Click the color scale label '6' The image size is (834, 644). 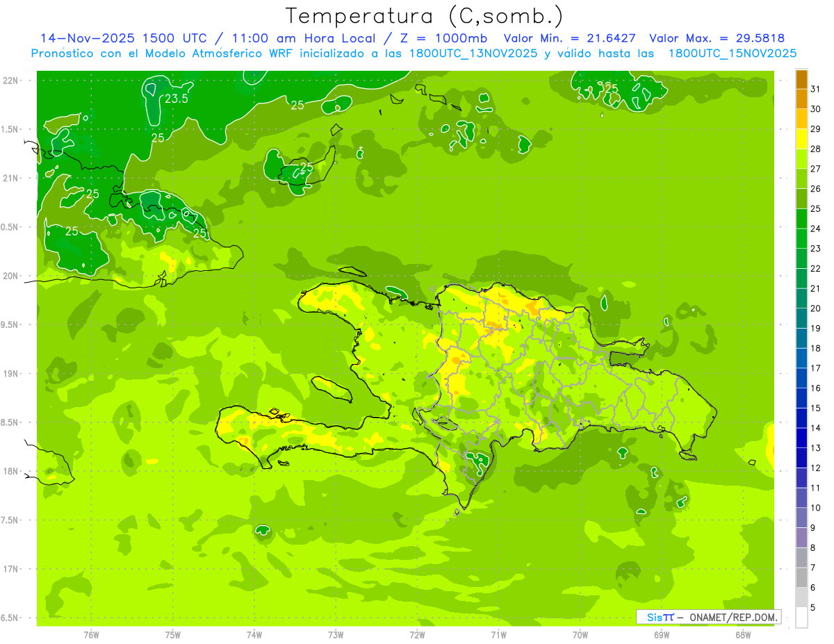813,588
